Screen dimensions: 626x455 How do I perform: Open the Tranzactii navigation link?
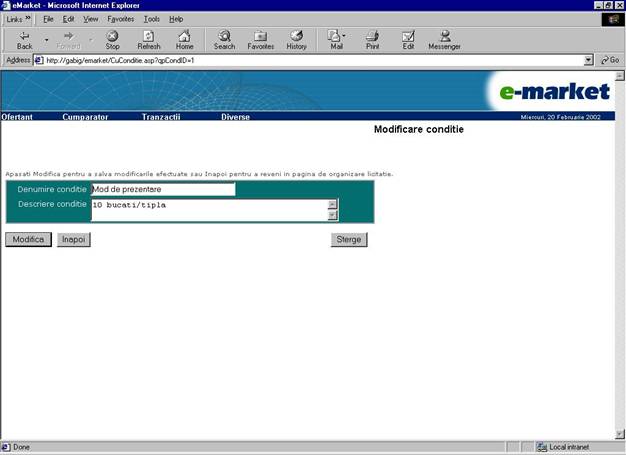click(161, 117)
